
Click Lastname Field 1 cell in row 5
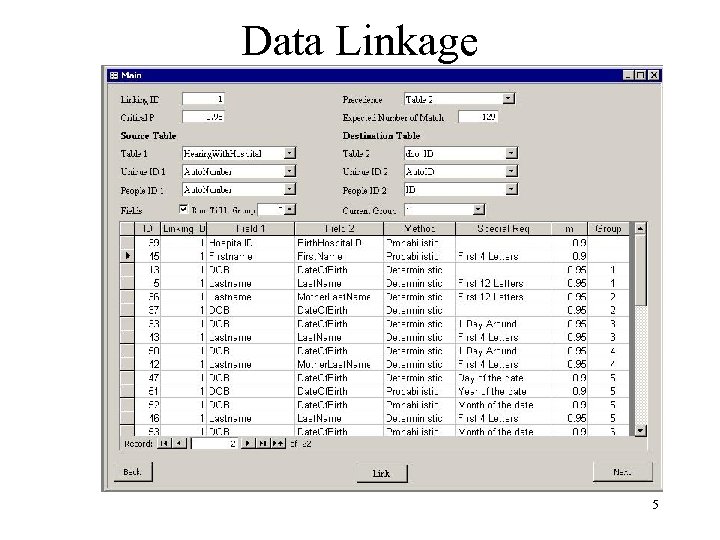[250, 283]
